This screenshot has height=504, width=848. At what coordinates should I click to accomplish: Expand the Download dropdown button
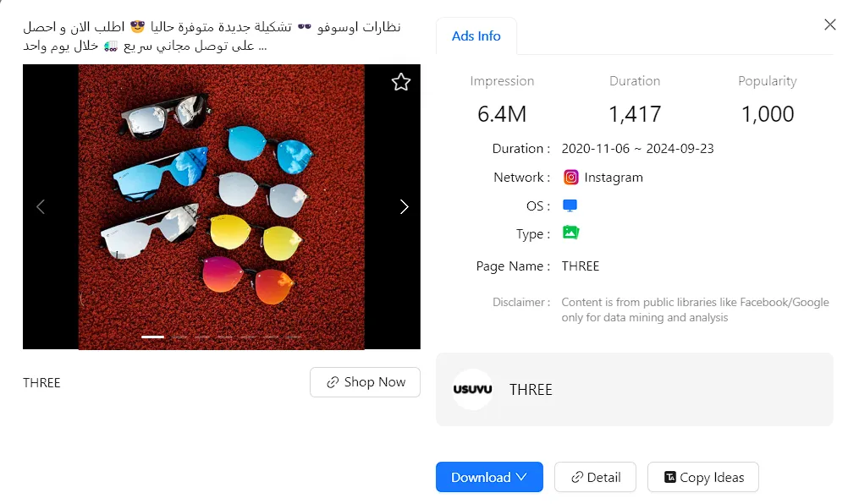point(489,477)
